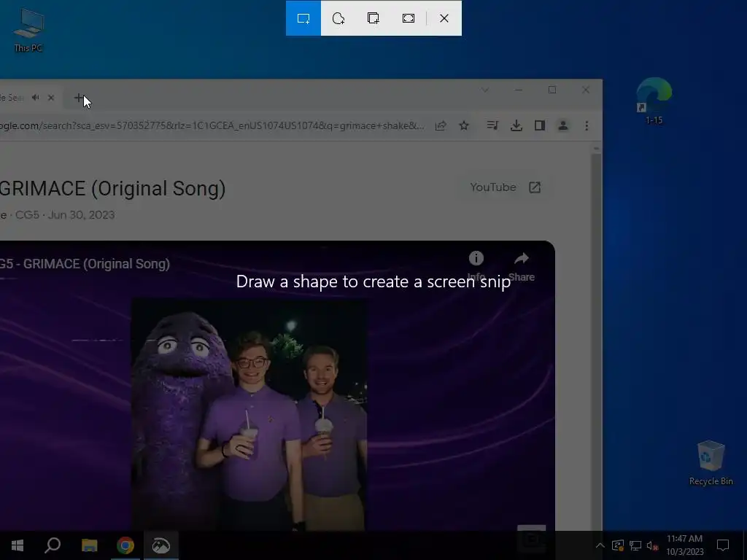Open This PC desktop icon

(x=28, y=29)
